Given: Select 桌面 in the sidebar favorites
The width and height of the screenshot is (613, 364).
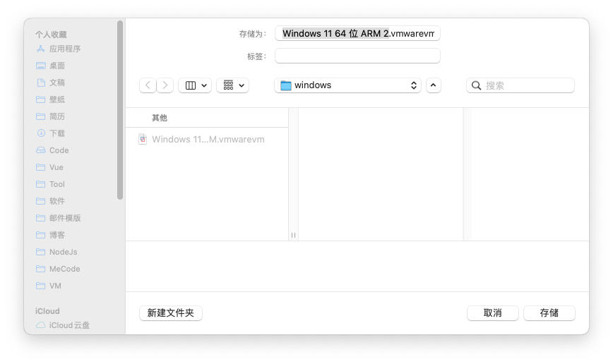Looking at the screenshot, I should (57, 66).
